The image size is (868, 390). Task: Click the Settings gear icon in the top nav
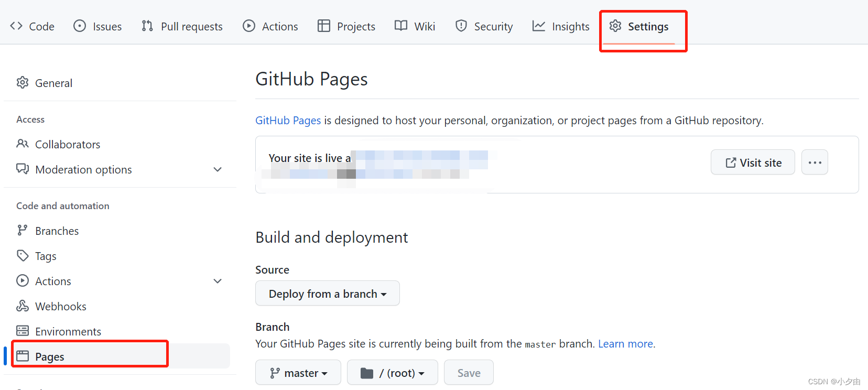pyautogui.click(x=615, y=26)
